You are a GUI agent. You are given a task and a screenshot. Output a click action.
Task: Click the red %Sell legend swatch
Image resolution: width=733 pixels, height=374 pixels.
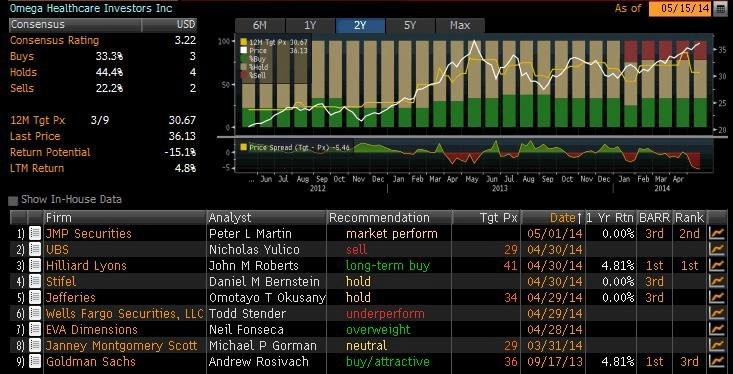[244, 75]
